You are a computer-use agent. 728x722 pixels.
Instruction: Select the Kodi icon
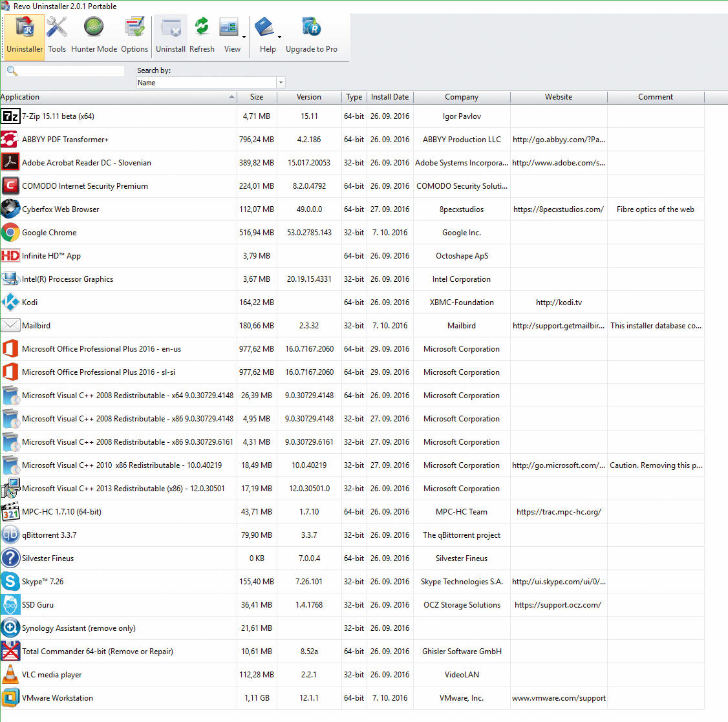point(10,303)
